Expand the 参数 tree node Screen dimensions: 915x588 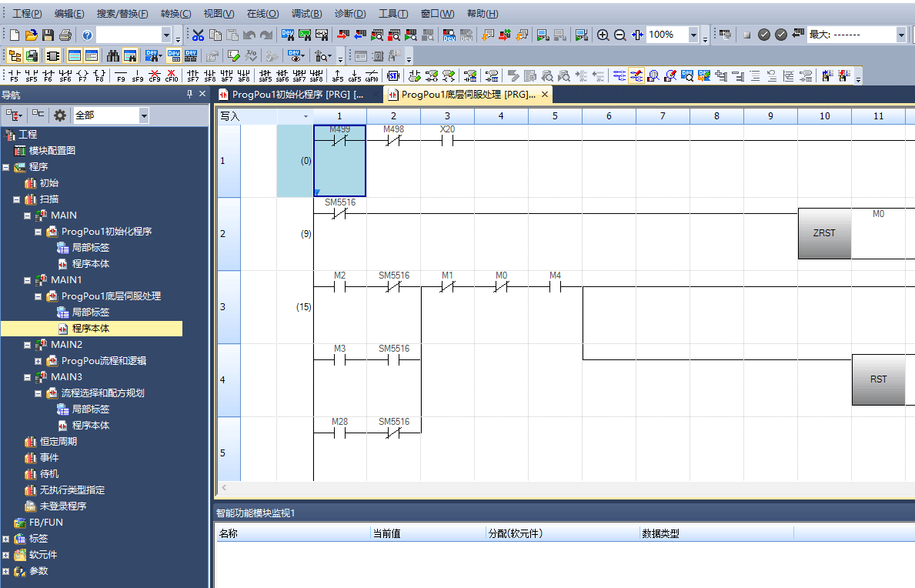[6, 571]
